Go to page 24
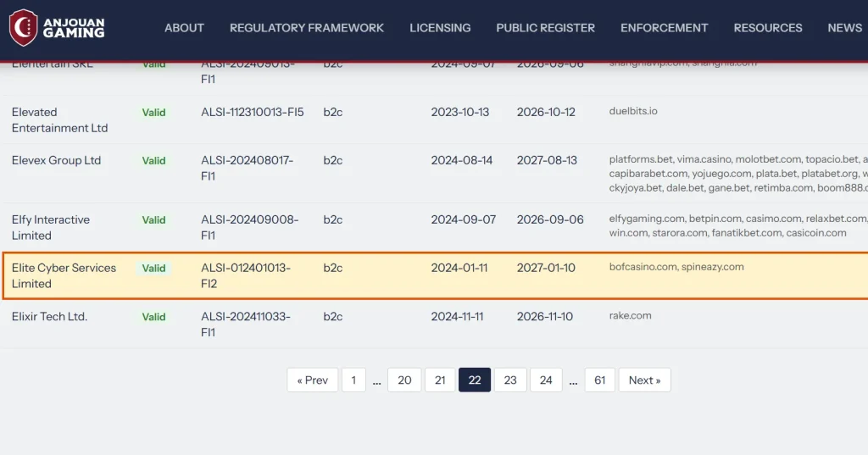Image resolution: width=868 pixels, height=455 pixels. pyautogui.click(x=546, y=380)
